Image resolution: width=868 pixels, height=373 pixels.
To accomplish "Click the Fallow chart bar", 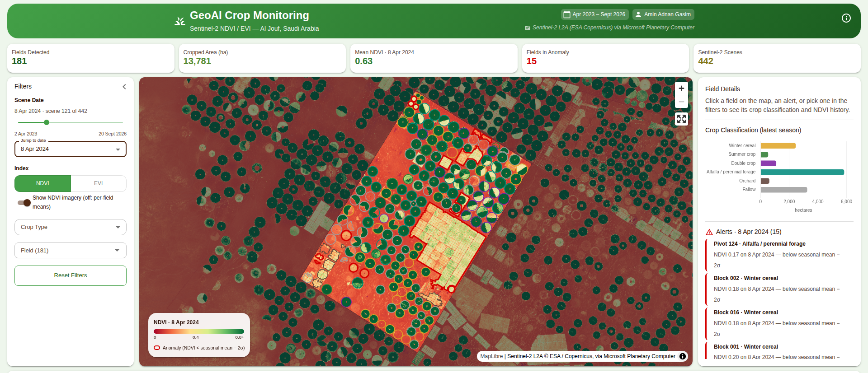I will point(784,190).
